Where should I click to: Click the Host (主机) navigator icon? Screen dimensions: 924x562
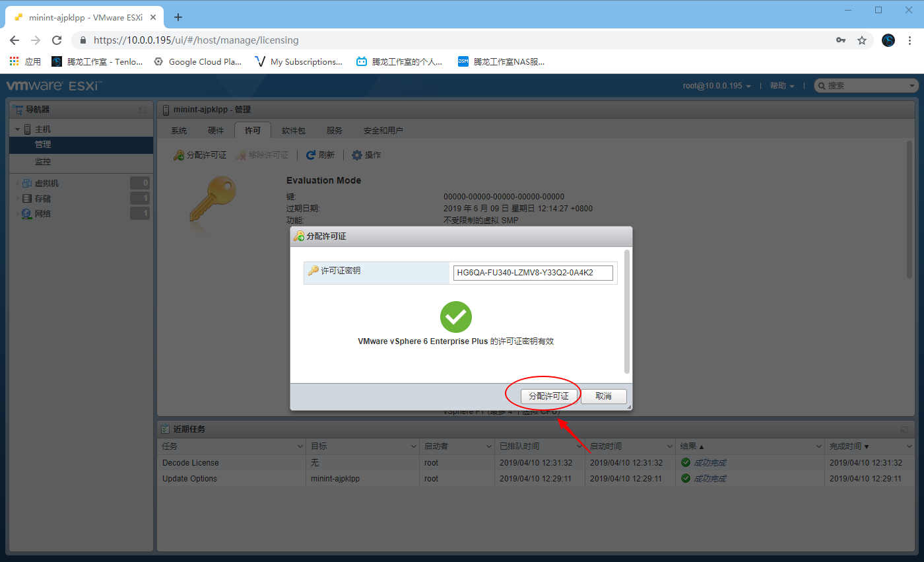(x=27, y=129)
